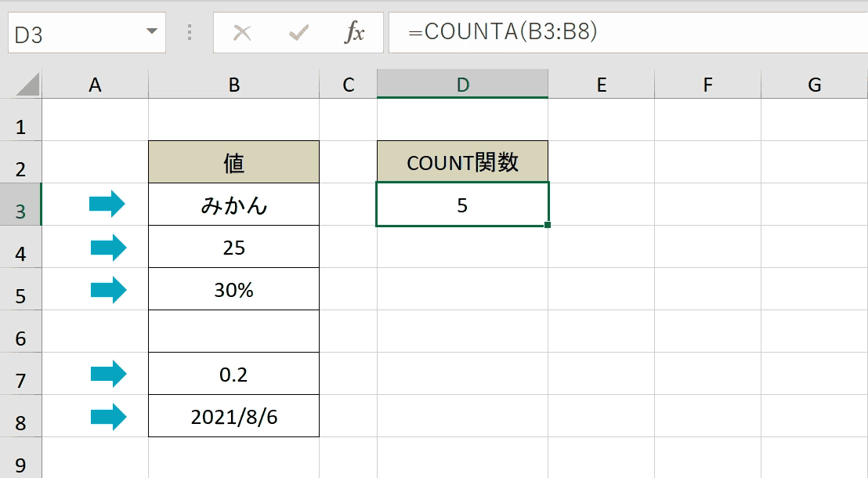Select the empty cell B6
Viewport: 868px width, 478px height.
(234, 331)
